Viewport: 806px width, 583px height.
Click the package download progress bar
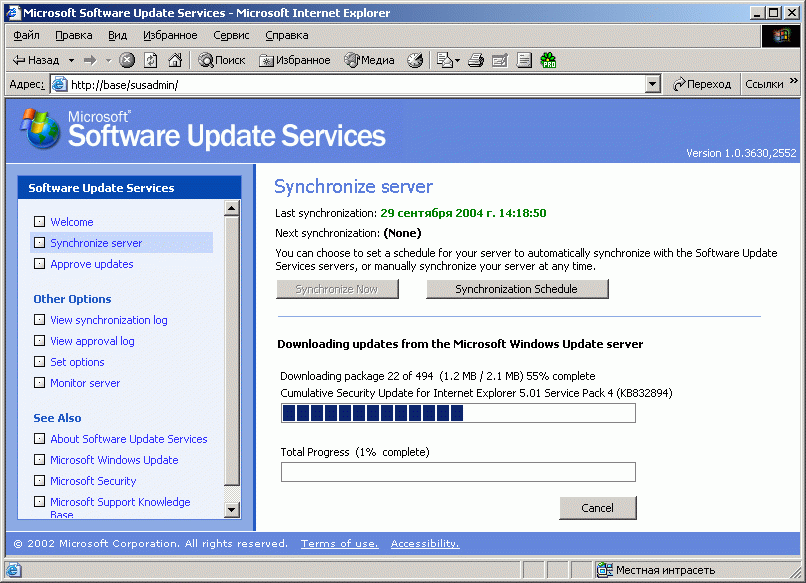(x=458, y=413)
